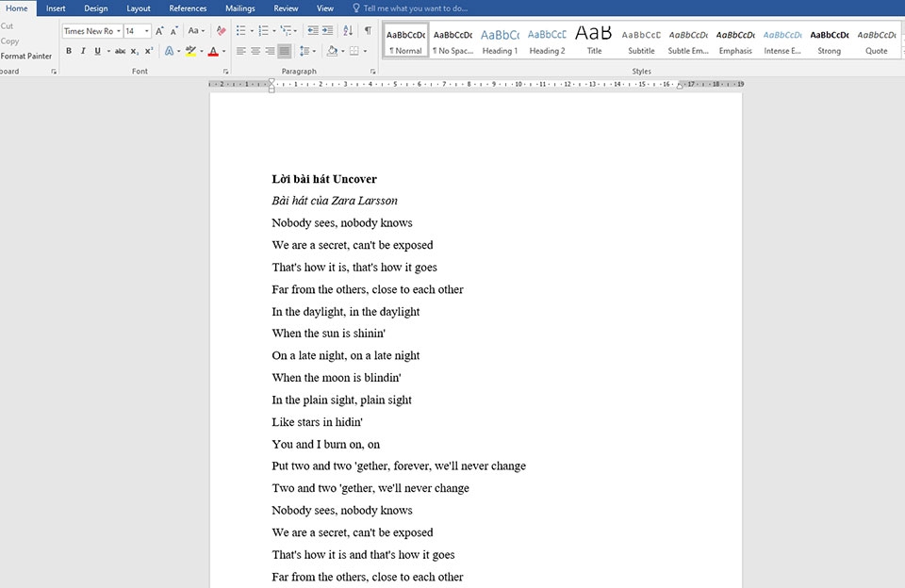Open Clipboard pane launcher
Viewport: 905px width, 588px height.
tap(54, 72)
